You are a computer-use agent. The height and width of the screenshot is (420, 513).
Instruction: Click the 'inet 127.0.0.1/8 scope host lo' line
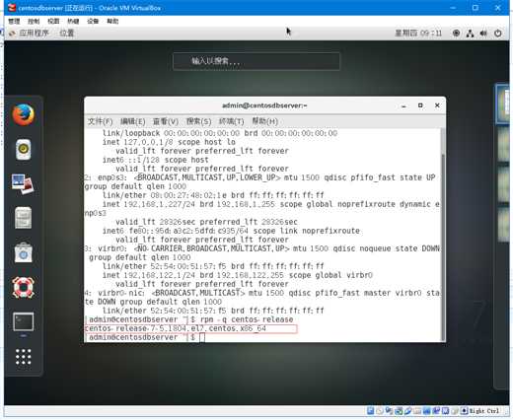point(169,142)
